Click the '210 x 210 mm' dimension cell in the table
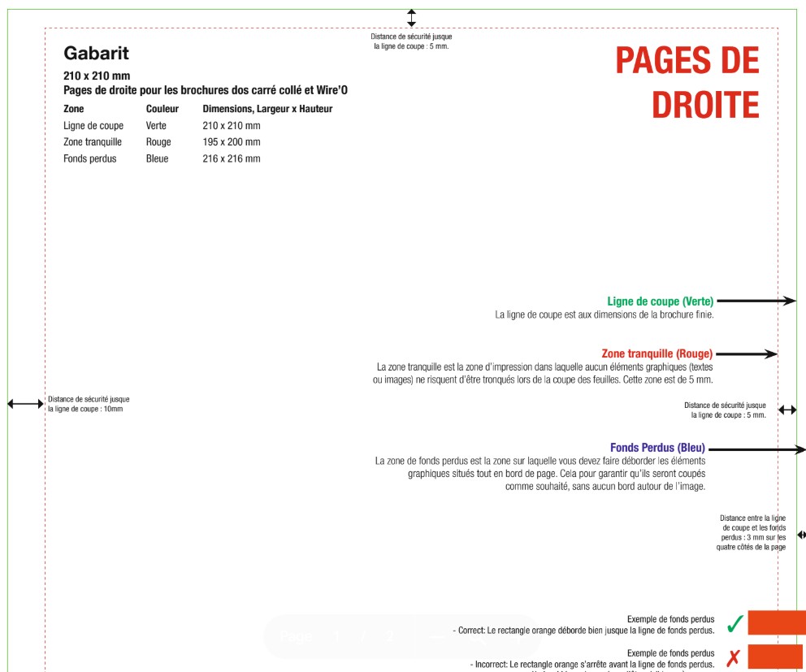 tap(232, 125)
